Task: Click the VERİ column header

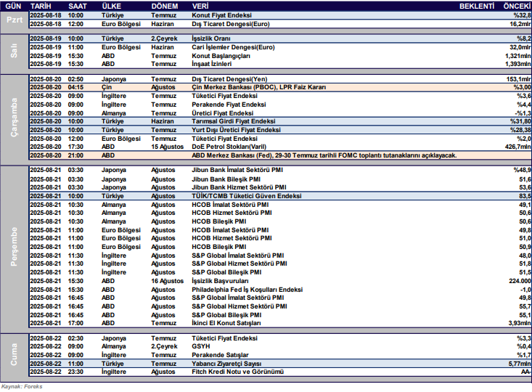Action: click(x=201, y=4)
